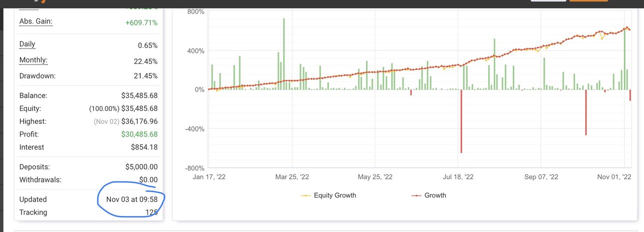Select the 22.45% monthly value
Viewport: 644px width, 232px height.
tap(146, 61)
